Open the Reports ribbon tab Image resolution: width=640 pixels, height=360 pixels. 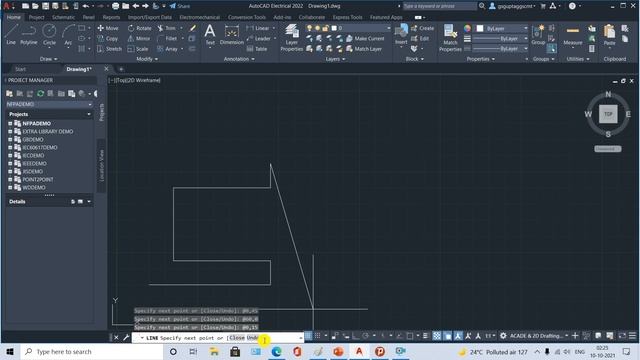(111, 17)
